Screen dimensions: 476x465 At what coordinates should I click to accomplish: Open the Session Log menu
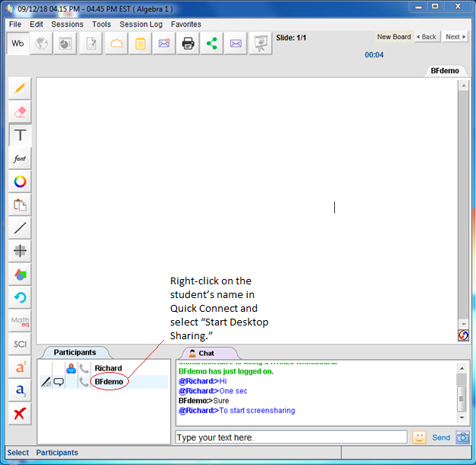[140, 24]
